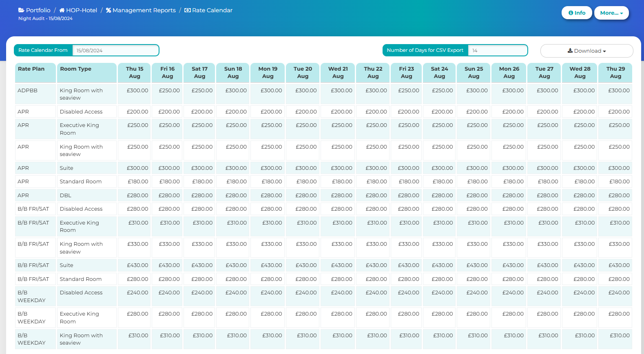Screen dimensions: 644x354
Task: Select B/B WEEKDAY Executive King Room cell
Action: [x=87, y=317]
